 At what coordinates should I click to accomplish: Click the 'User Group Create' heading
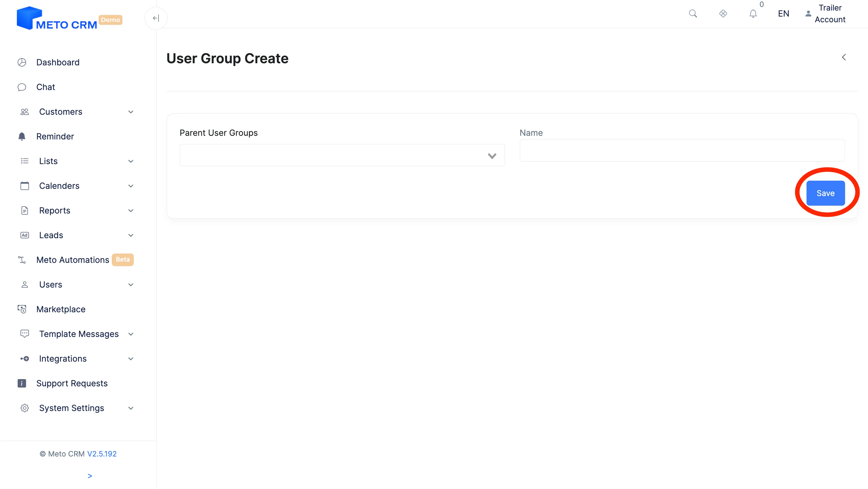[x=228, y=58]
